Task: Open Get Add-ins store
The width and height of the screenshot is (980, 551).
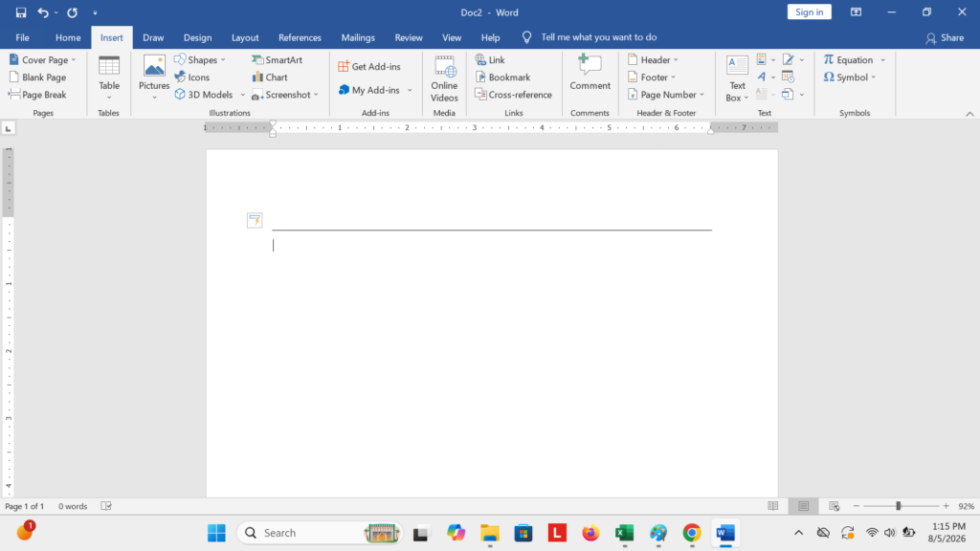Action: coord(369,67)
